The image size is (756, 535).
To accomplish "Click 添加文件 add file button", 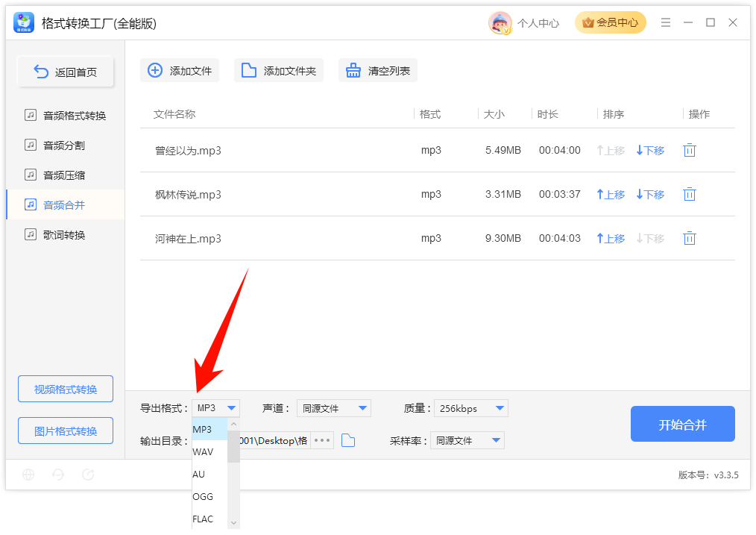I will pos(180,70).
